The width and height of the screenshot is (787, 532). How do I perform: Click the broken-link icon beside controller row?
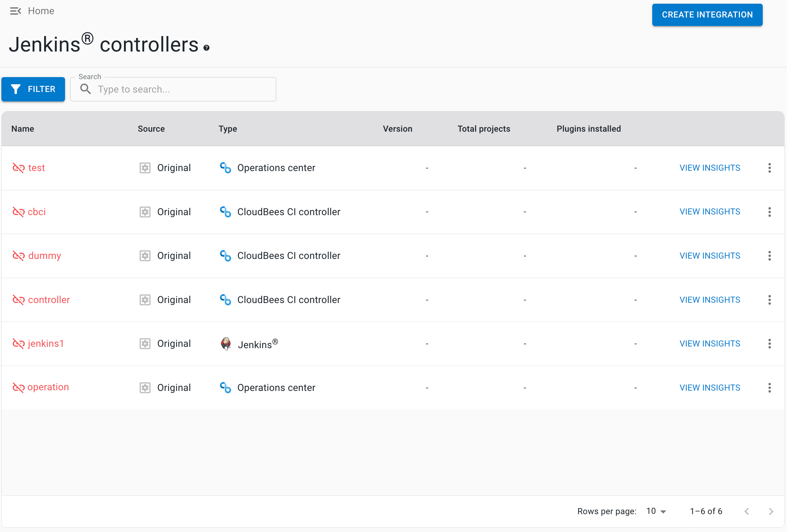click(x=18, y=300)
